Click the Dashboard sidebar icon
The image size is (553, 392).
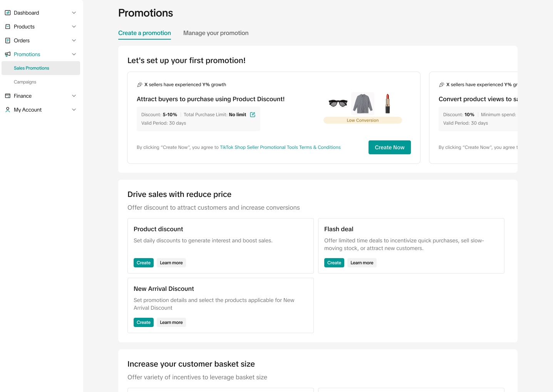click(8, 13)
